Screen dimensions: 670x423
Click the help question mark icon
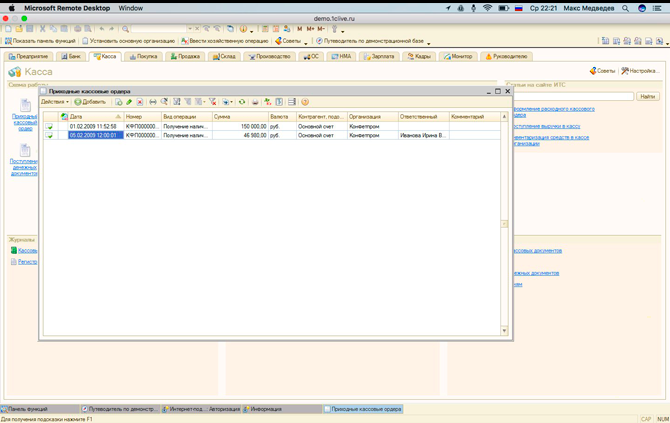(304, 102)
